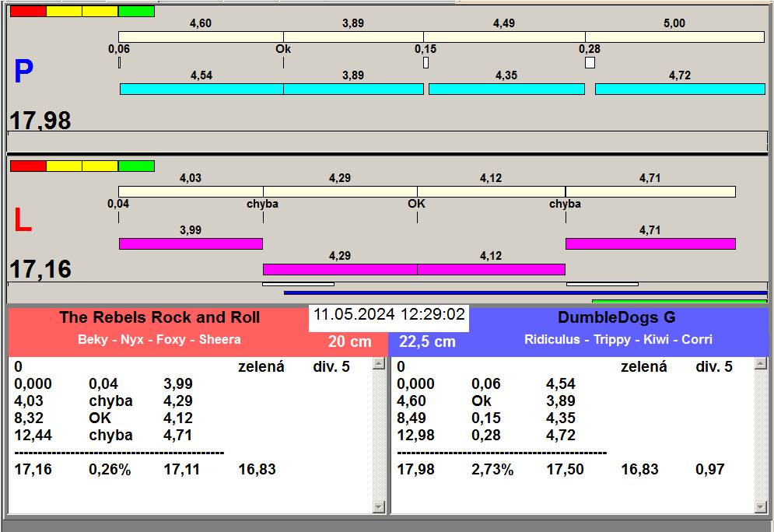Viewport: 774px width, 532px height.
Task: Click the 2,73% value in the DumbleDogs list
Action: pos(492,469)
